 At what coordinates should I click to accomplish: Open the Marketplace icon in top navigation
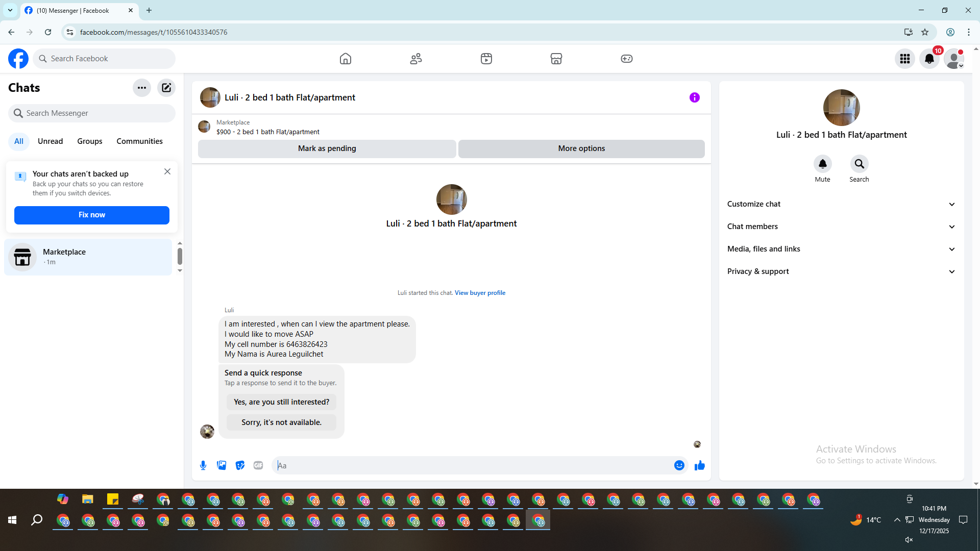pos(556,59)
